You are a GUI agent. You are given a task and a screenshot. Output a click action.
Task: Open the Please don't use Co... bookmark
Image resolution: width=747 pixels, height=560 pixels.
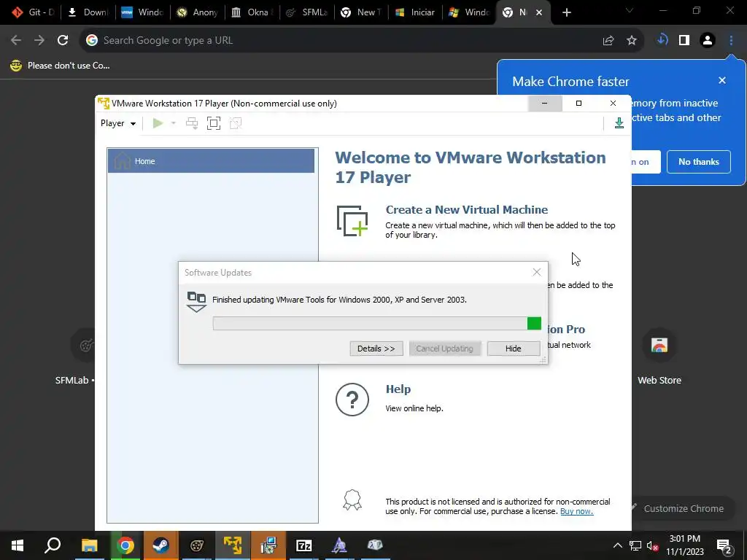click(60, 66)
